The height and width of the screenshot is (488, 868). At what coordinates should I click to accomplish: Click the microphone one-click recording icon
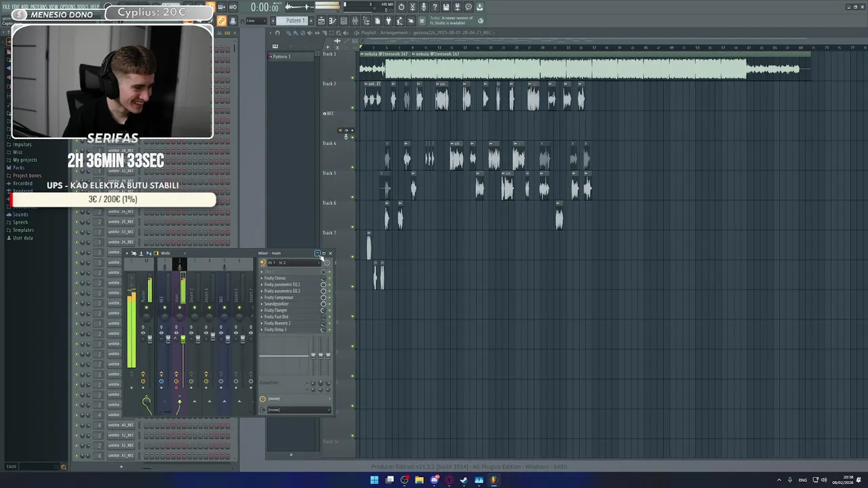(x=424, y=7)
